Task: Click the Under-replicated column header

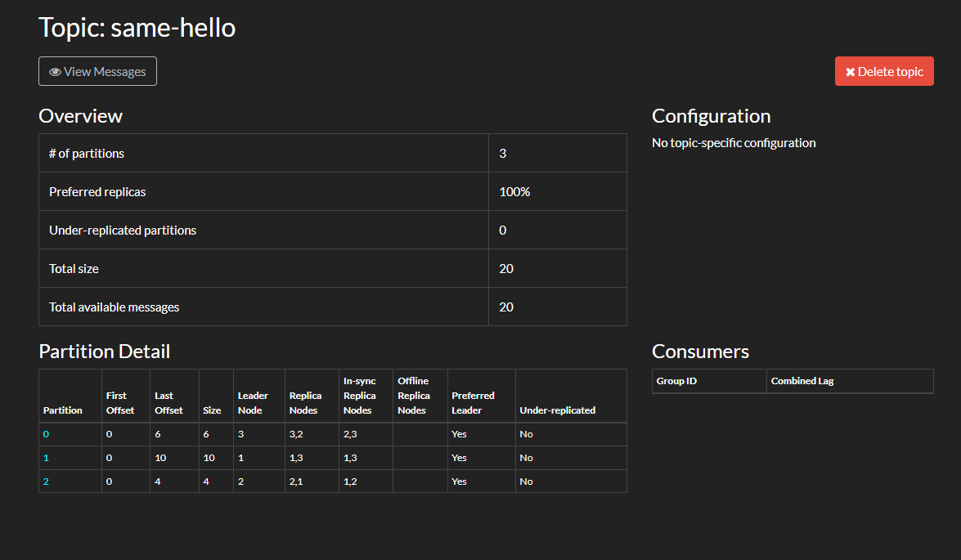Action: [557, 410]
